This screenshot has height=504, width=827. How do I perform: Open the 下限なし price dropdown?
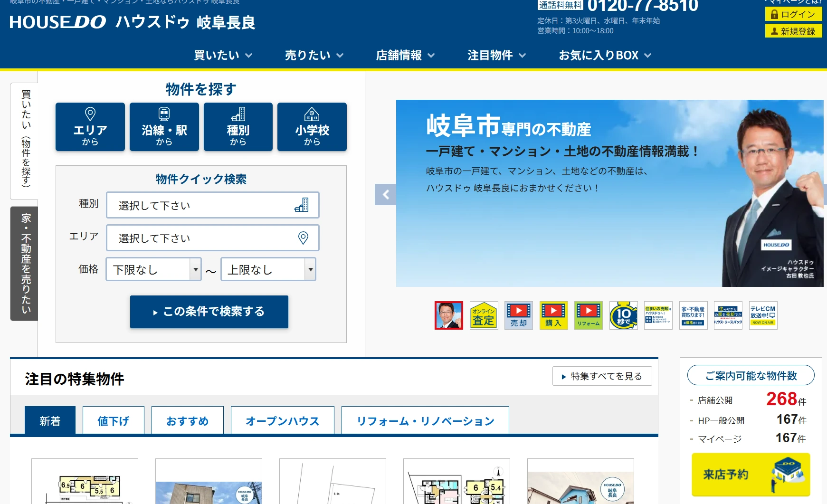(154, 269)
